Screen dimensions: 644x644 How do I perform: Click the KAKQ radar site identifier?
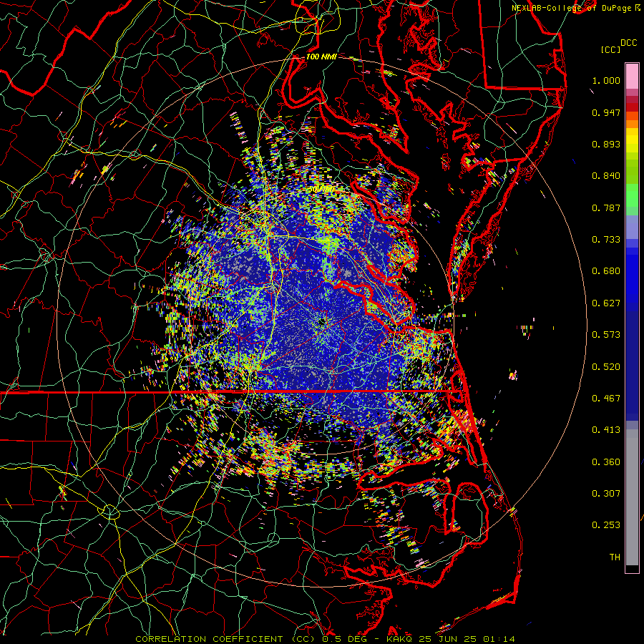(400, 639)
